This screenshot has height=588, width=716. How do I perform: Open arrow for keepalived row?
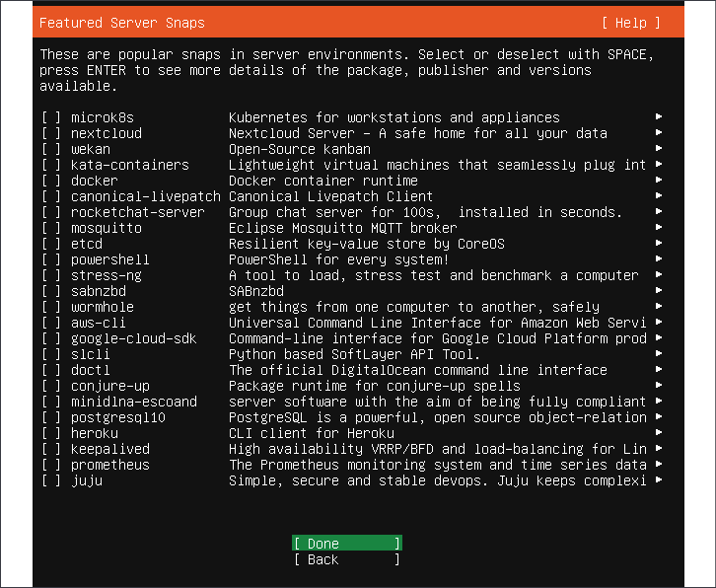coord(659,448)
